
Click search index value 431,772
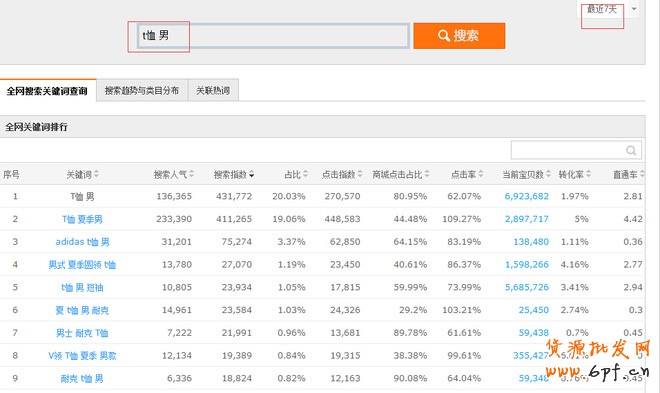(234, 196)
